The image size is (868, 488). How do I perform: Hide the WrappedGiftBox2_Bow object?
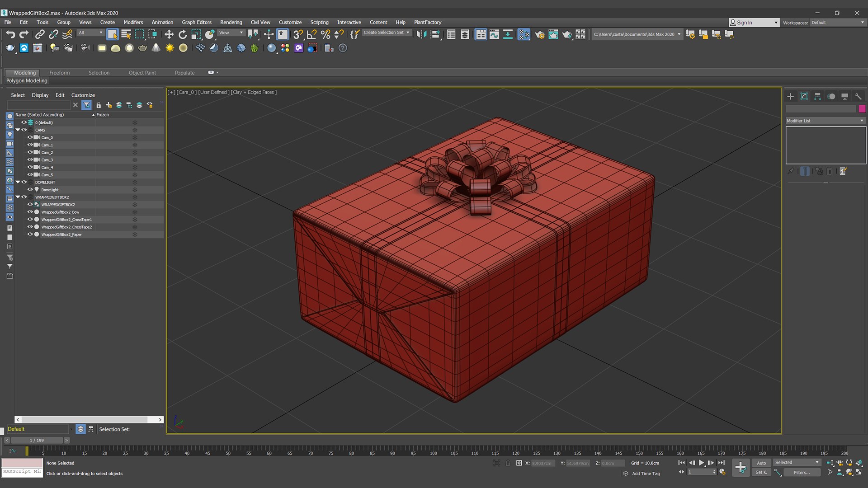tap(30, 212)
